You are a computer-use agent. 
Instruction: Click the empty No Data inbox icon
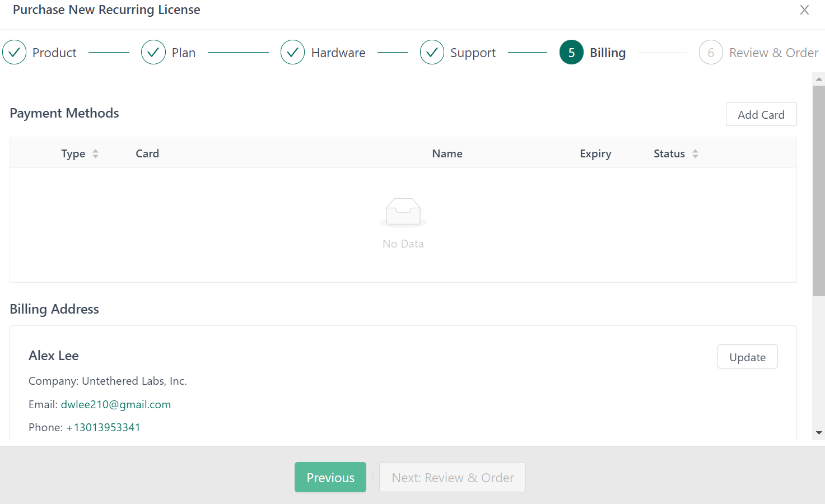click(403, 213)
